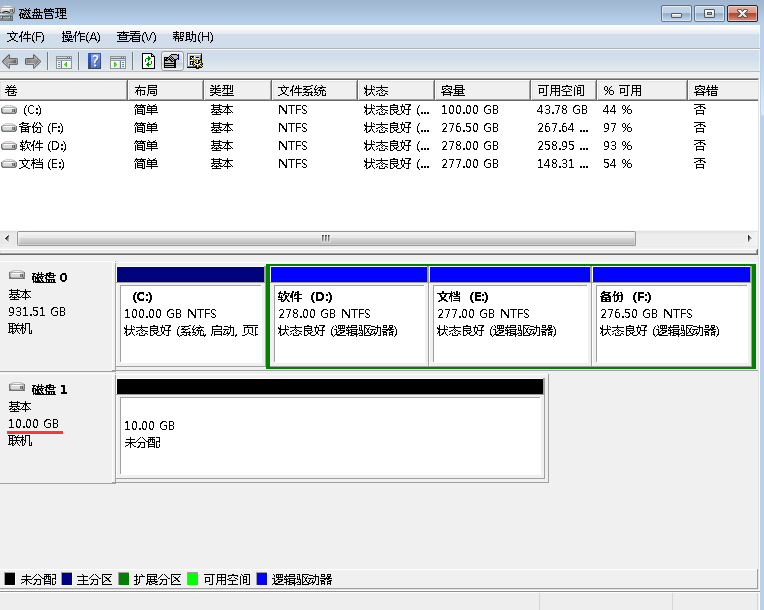764x610 pixels.
Task: Select the 文档 (E:) 277.00 GB partition block
Action: (x=510, y=316)
